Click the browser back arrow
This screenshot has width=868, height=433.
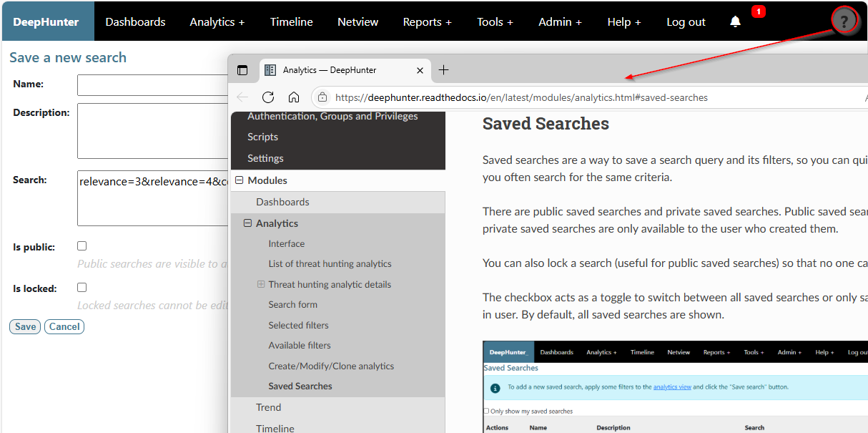coord(243,97)
